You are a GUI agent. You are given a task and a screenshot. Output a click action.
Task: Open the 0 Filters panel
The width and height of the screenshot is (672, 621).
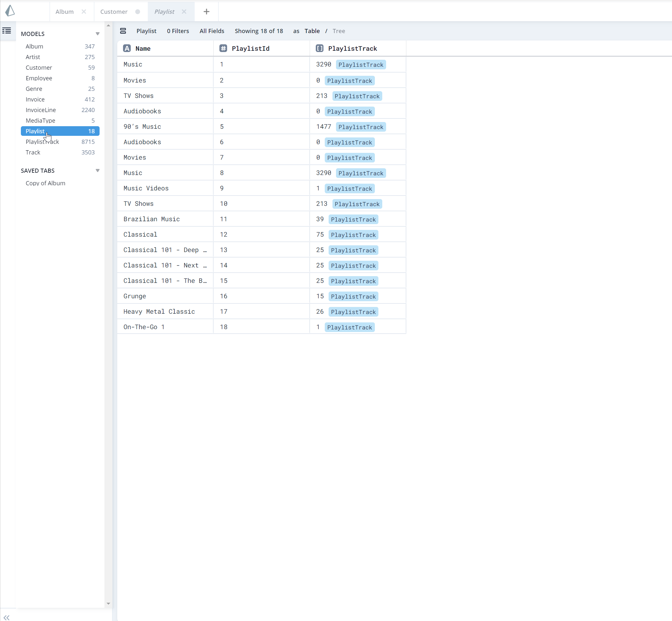(178, 31)
